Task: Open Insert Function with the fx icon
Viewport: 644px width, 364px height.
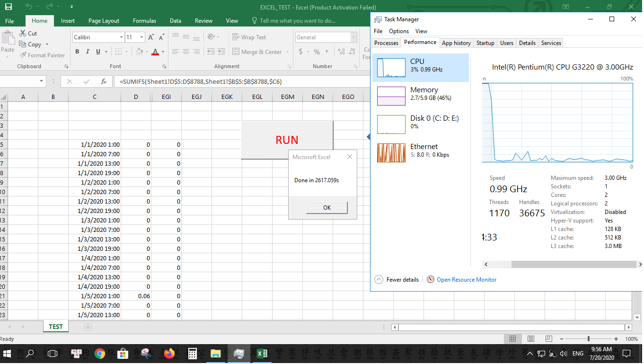Action: [104, 81]
